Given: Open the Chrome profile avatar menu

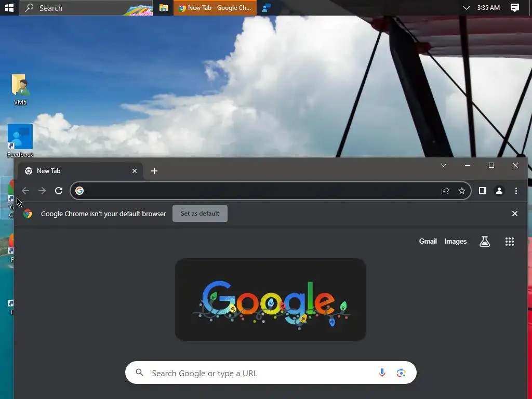Looking at the screenshot, I should coord(499,191).
